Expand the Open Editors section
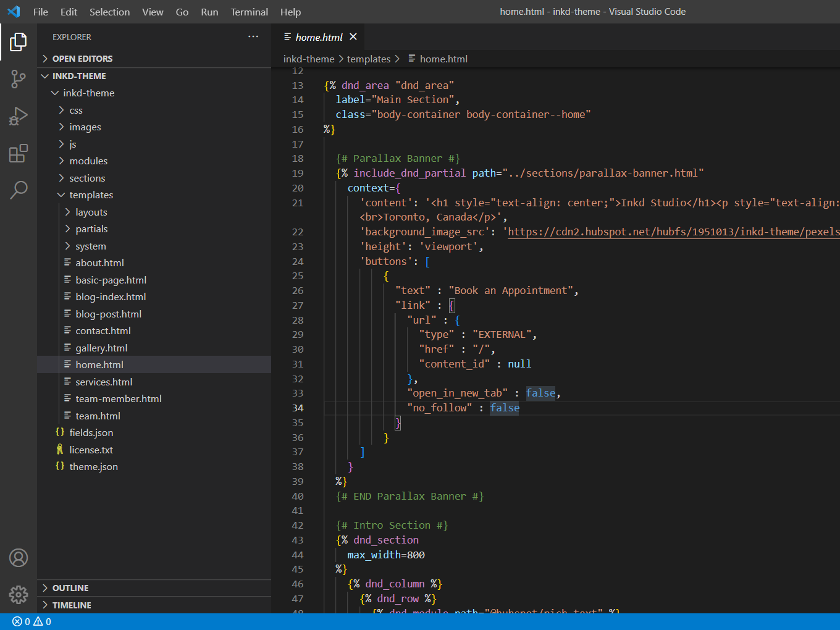The image size is (840, 630). [154, 59]
